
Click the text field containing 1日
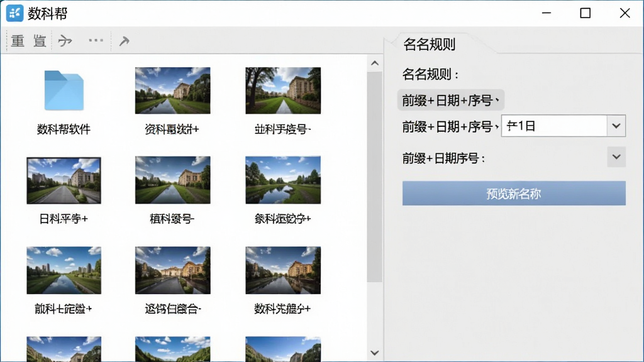pos(554,126)
